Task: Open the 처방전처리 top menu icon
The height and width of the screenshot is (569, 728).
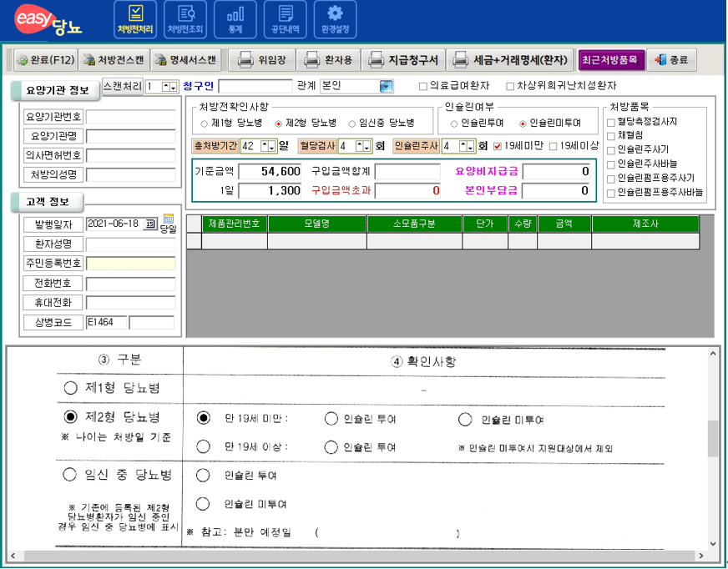Action: pyautogui.click(x=135, y=19)
